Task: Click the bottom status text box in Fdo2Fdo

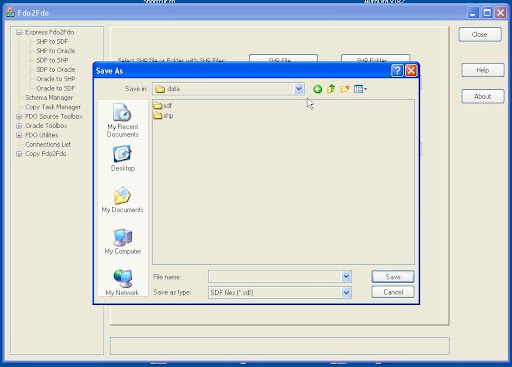Action: [x=280, y=346]
